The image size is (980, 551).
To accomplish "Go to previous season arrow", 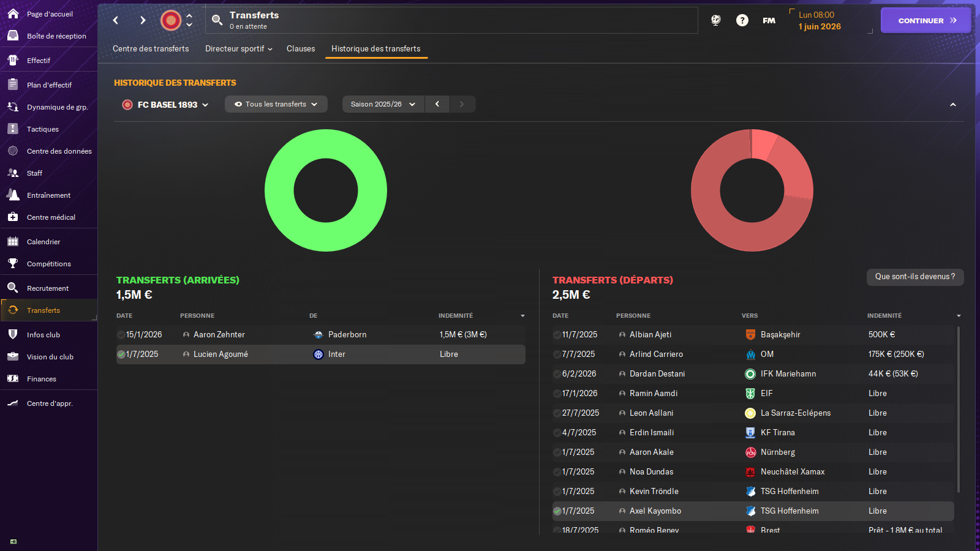I will 437,104.
